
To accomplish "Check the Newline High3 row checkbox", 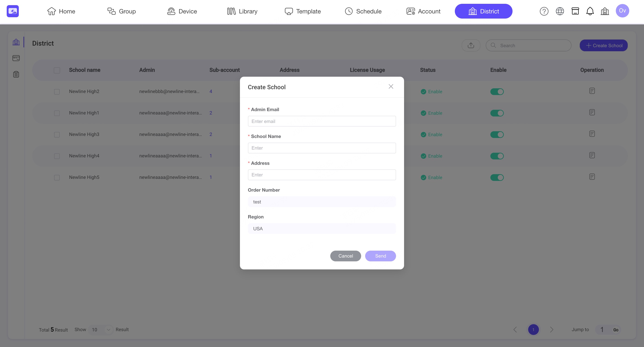I will pyautogui.click(x=57, y=135).
